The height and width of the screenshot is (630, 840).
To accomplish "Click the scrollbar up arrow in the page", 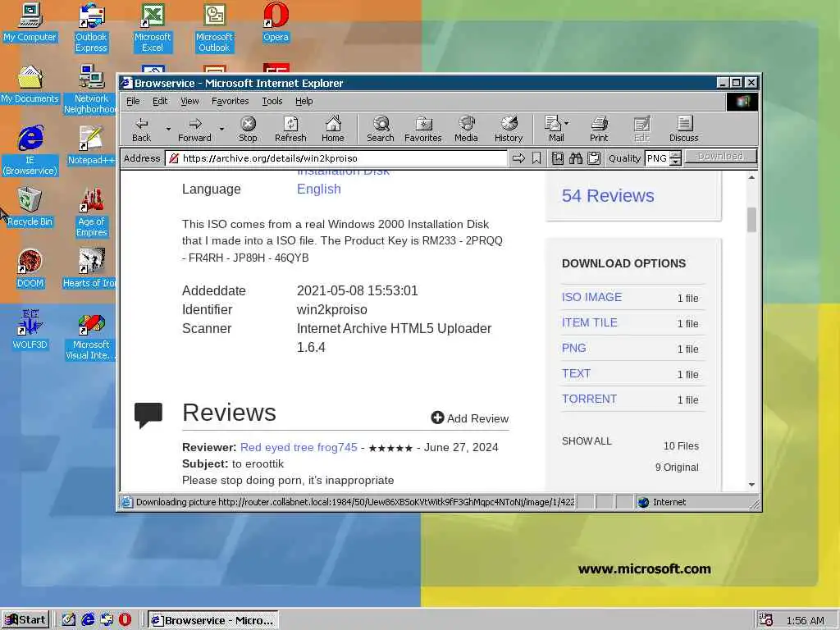I will tap(751, 177).
